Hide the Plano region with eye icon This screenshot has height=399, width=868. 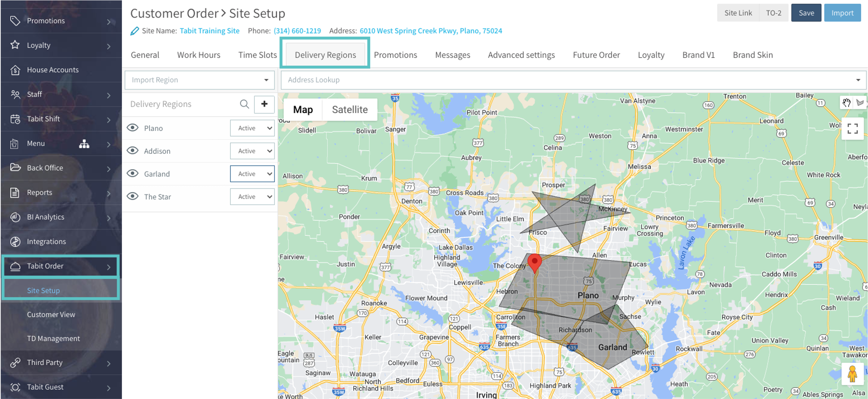click(x=133, y=128)
